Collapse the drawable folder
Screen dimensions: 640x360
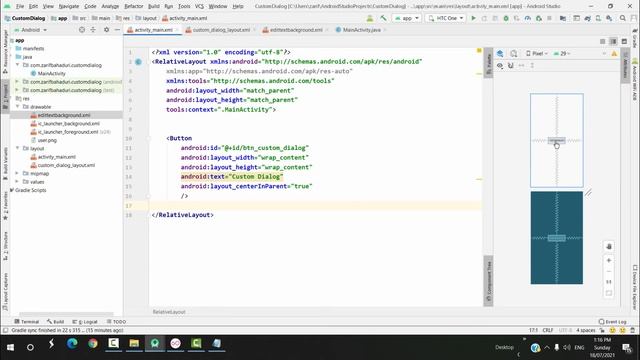18,107
